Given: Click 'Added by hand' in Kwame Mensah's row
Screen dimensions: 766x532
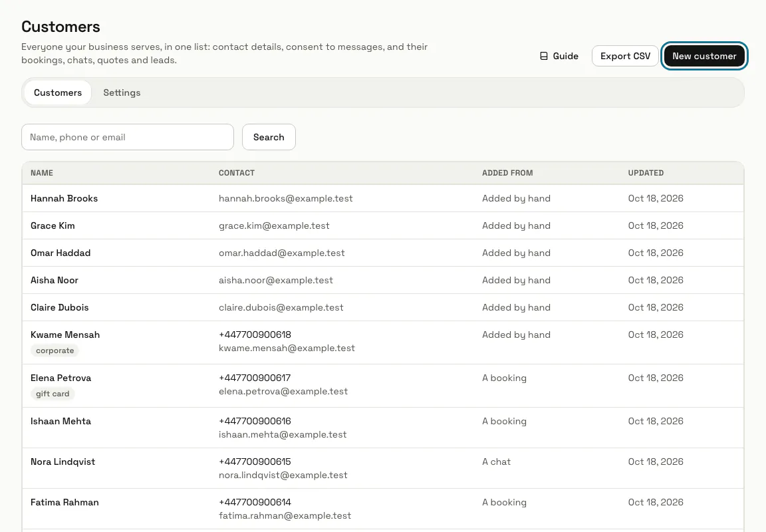Looking at the screenshot, I should point(516,334).
